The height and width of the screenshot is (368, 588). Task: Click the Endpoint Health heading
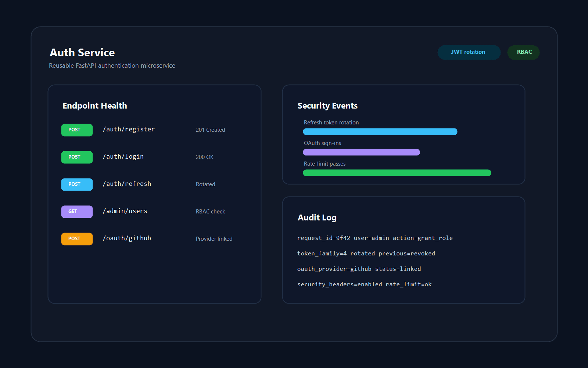point(95,106)
